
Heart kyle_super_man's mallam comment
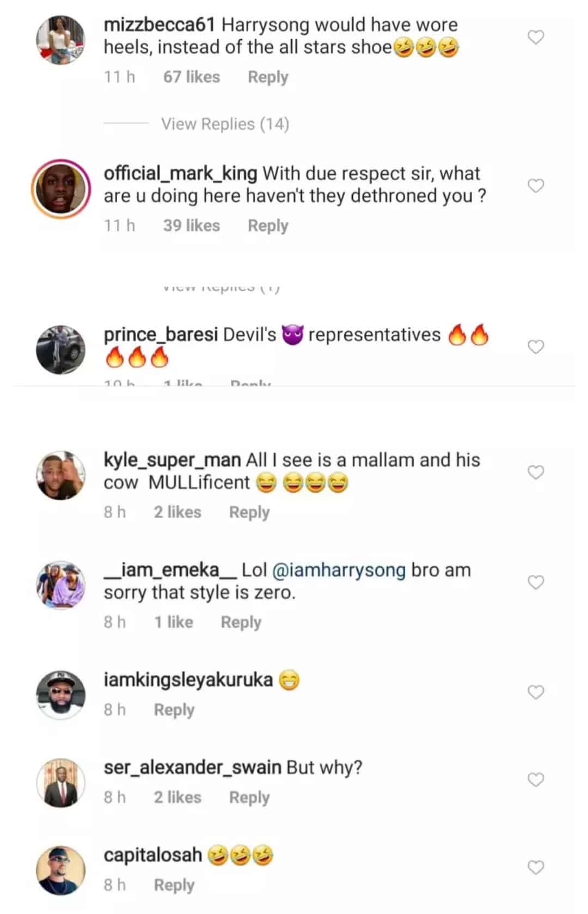point(536,473)
